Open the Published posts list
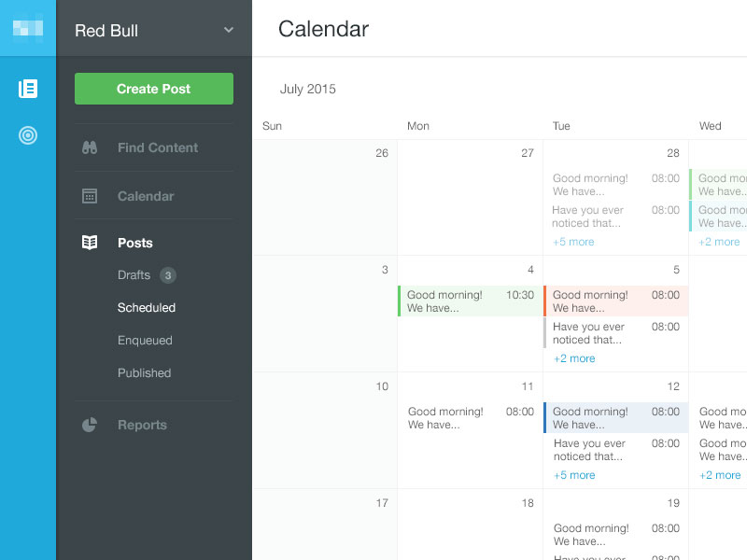This screenshot has height=560, width=747. 144,372
